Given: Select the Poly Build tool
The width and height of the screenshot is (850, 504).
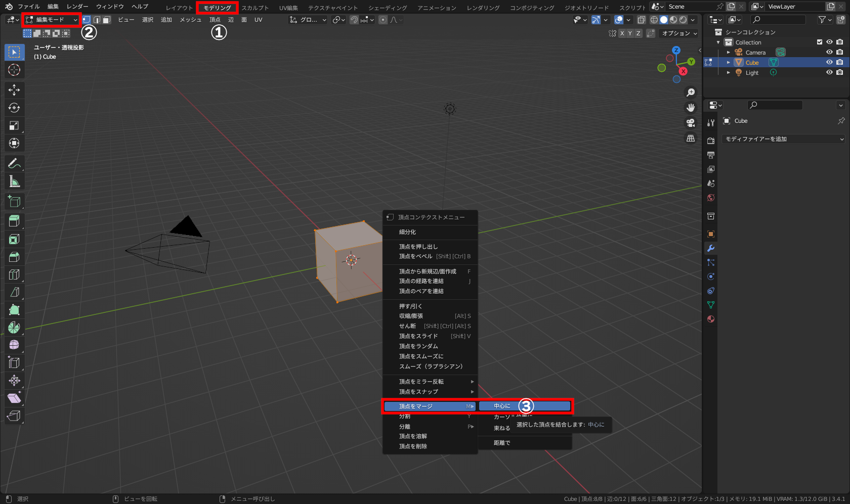Looking at the screenshot, I should [x=14, y=310].
